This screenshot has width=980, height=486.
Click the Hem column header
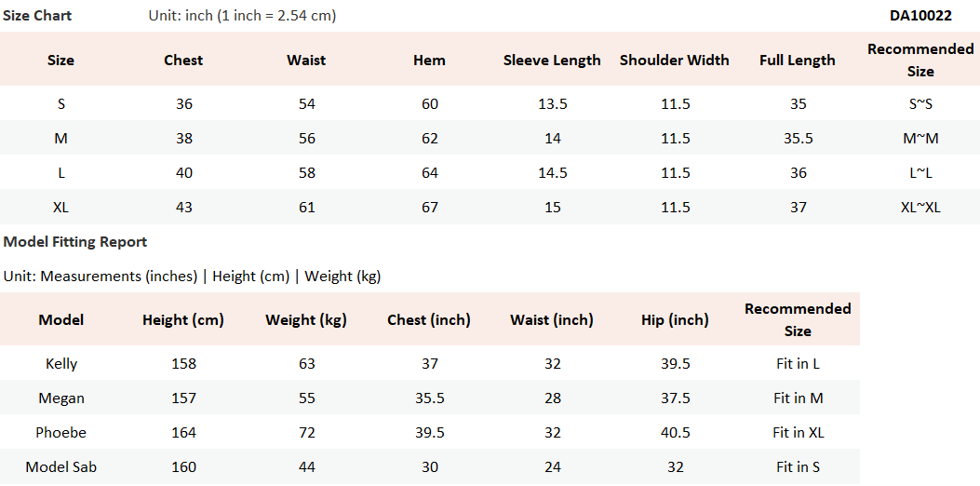pos(429,61)
